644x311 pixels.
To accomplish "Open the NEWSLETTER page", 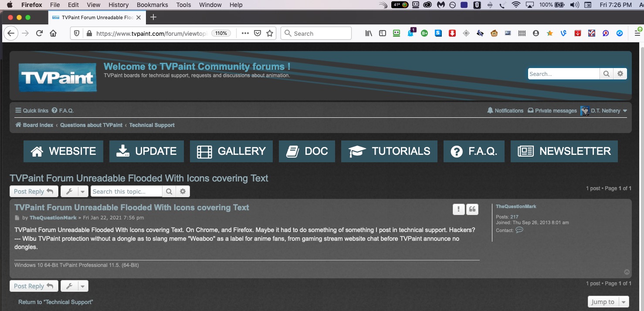I will [x=564, y=151].
